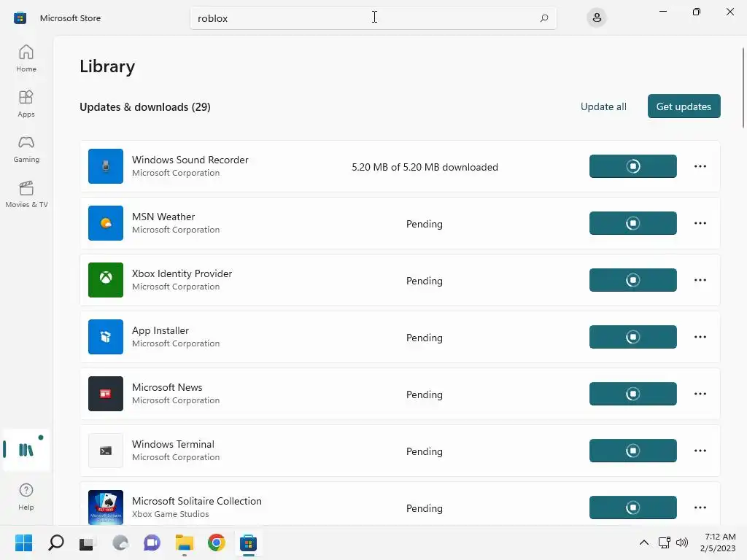Viewport: 747px width, 560px height.
Task: Select the Windows Terminal title text
Action: (x=173, y=444)
